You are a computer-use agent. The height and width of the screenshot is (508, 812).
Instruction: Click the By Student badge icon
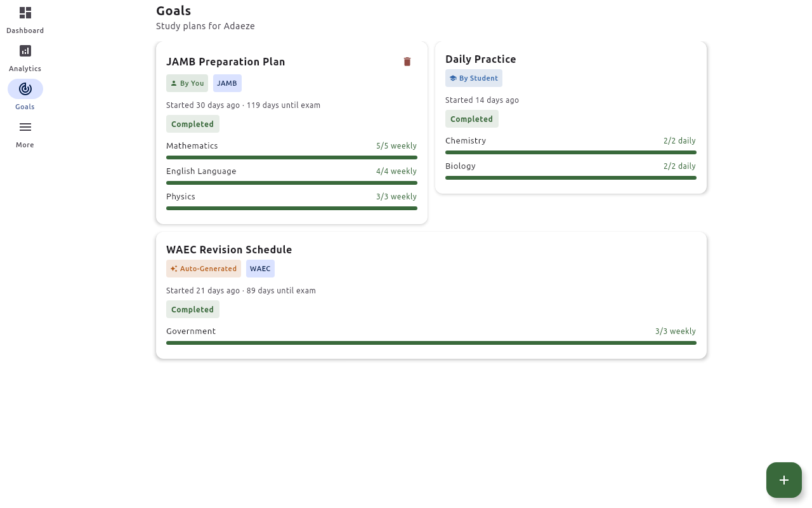pos(453,78)
